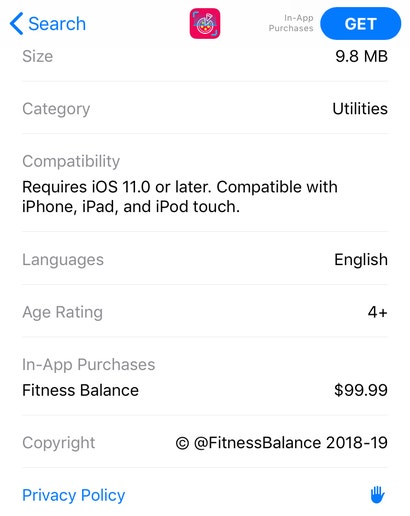Tap the $99.99 price value
This screenshot has height=516, width=410.
click(x=361, y=390)
